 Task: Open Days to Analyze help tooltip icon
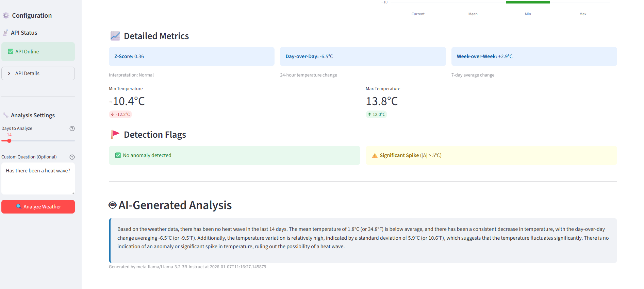pyautogui.click(x=72, y=129)
